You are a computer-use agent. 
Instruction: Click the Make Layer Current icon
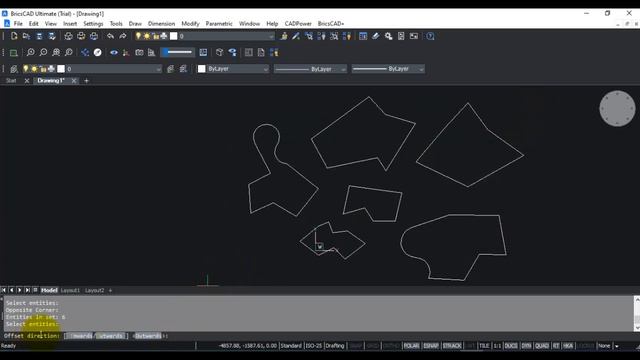[x=171, y=69]
